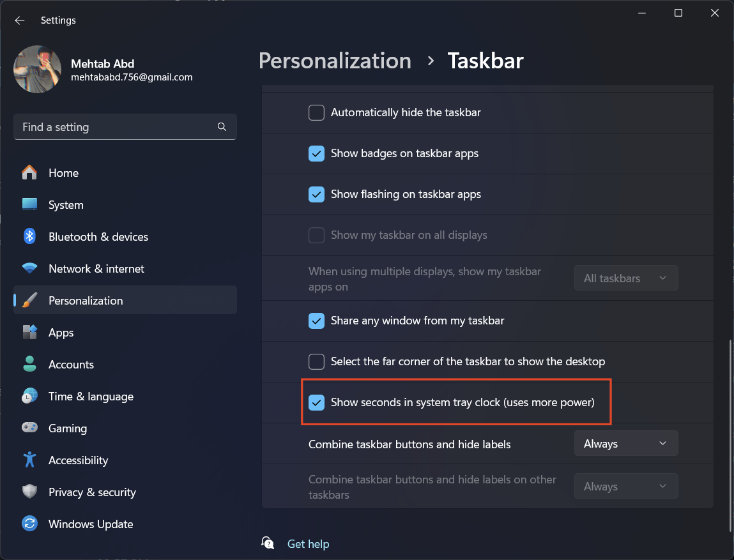Open the Get help link
This screenshot has height=560, width=734.
pyautogui.click(x=308, y=544)
